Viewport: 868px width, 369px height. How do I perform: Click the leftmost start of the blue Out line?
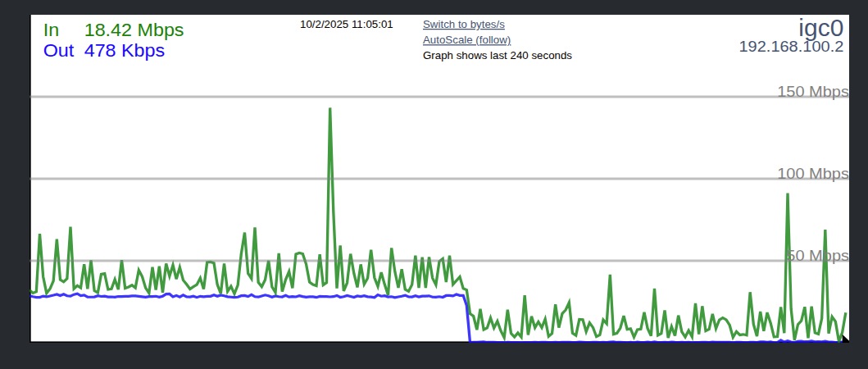(32, 296)
